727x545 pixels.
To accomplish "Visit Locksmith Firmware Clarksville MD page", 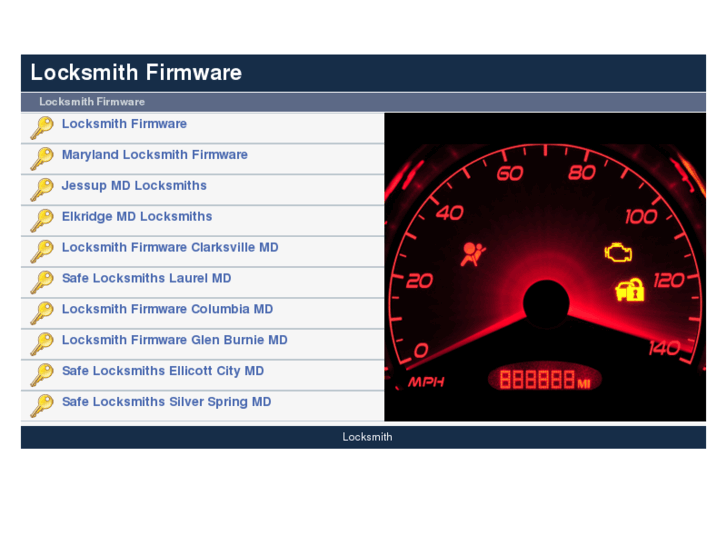I will coord(170,247).
